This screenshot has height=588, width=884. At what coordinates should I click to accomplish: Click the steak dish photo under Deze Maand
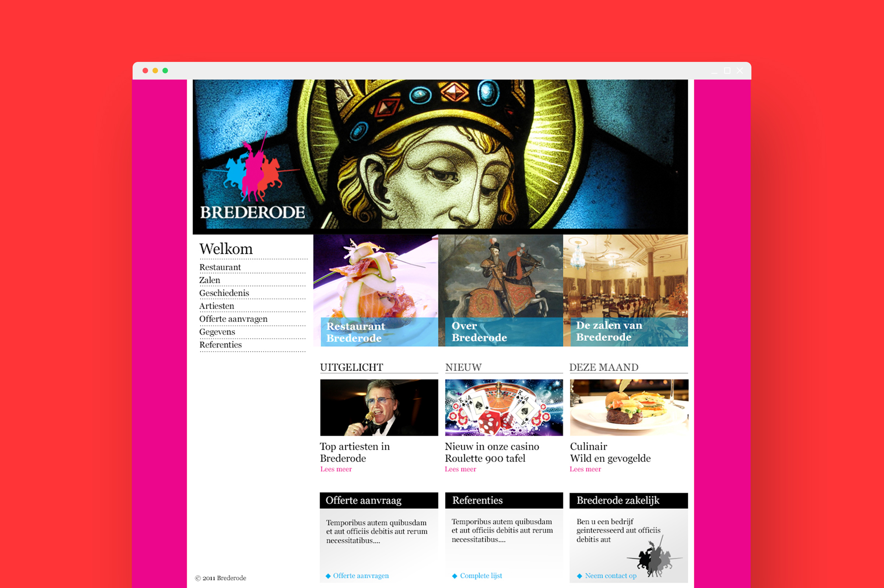[629, 407]
